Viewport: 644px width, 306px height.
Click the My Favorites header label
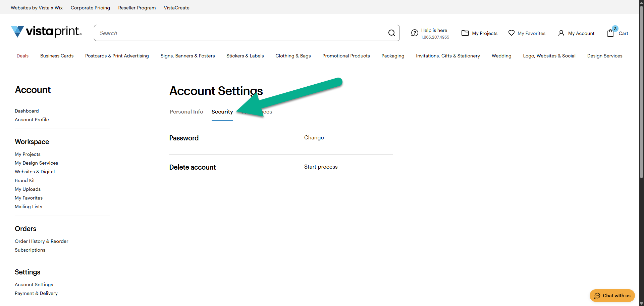click(x=531, y=33)
